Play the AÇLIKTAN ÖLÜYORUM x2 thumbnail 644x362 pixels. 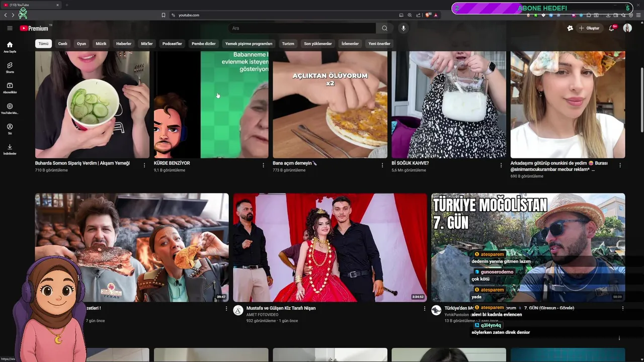pyautogui.click(x=330, y=105)
